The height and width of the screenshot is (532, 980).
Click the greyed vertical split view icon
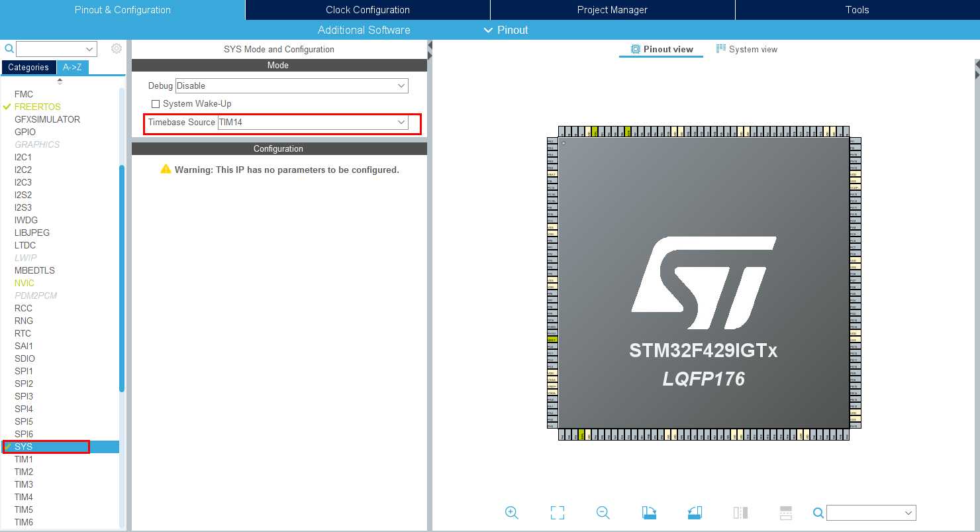(740, 512)
